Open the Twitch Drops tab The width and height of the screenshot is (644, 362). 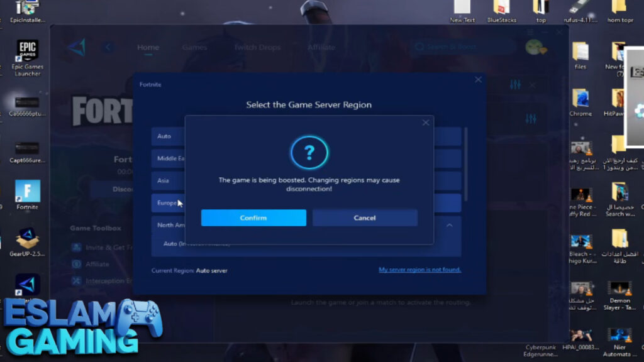click(257, 47)
